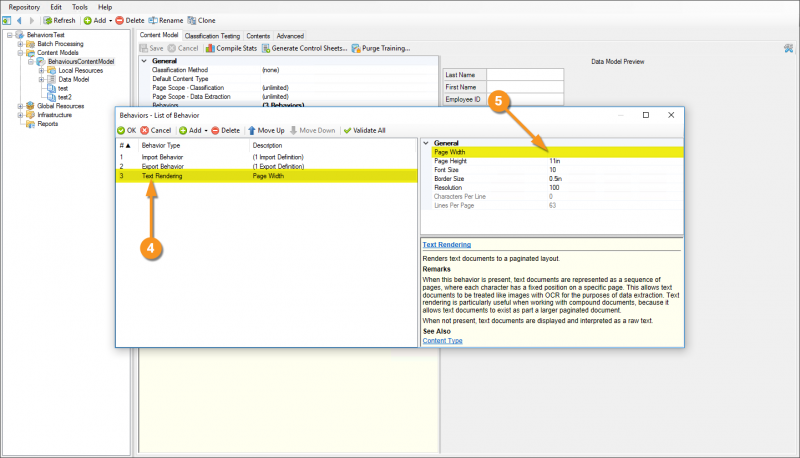Screen dimensions: 800x458
Task: Follow the Content Type link
Action: tap(442, 340)
